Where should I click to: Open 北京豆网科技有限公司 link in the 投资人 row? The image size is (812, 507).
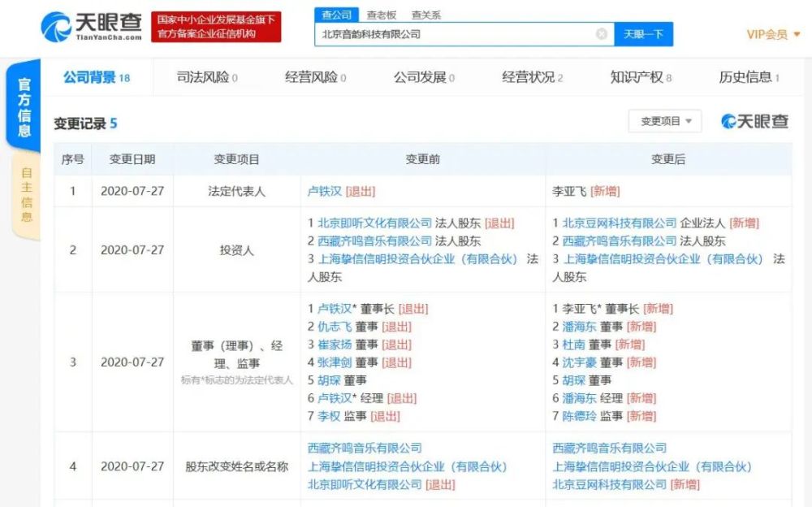620,223
